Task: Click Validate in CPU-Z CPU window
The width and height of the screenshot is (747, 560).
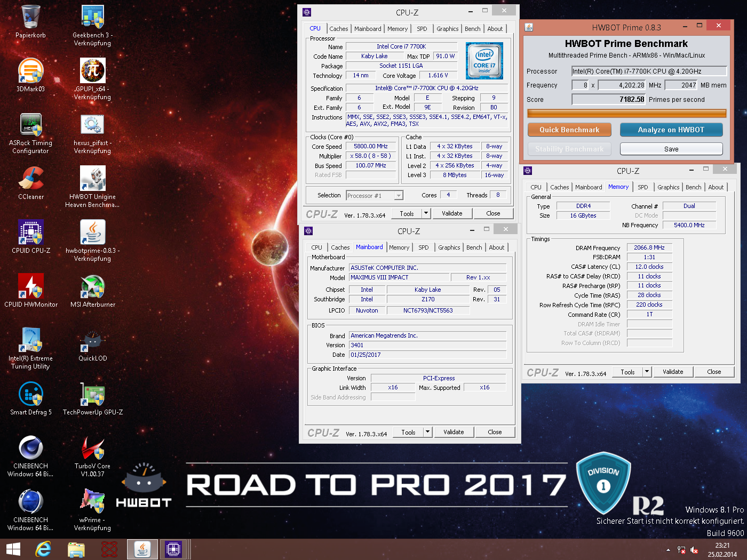Action: (452, 213)
